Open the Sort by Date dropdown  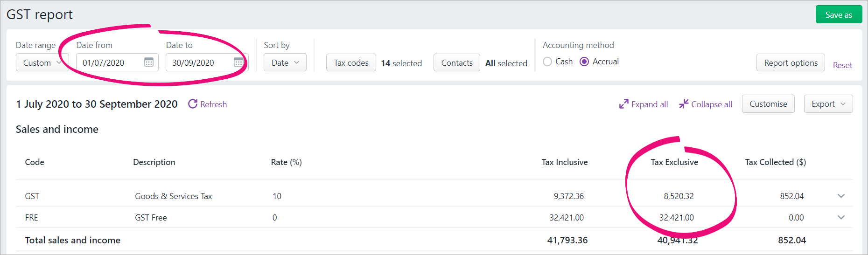(285, 62)
